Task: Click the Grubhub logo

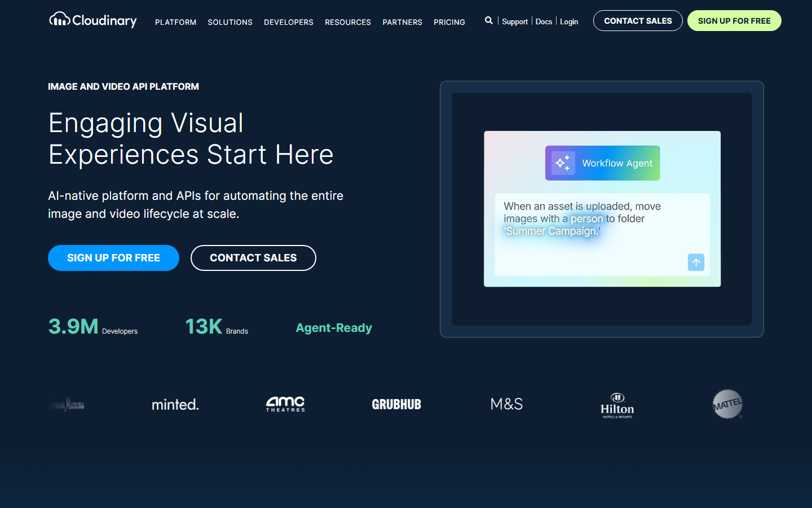Action: tap(396, 404)
